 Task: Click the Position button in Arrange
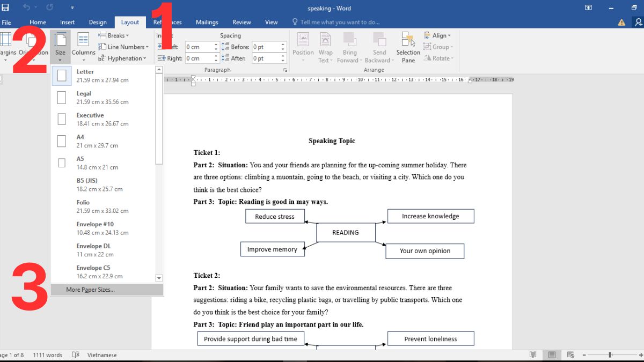pyautogui.click(x=303, y=47)
